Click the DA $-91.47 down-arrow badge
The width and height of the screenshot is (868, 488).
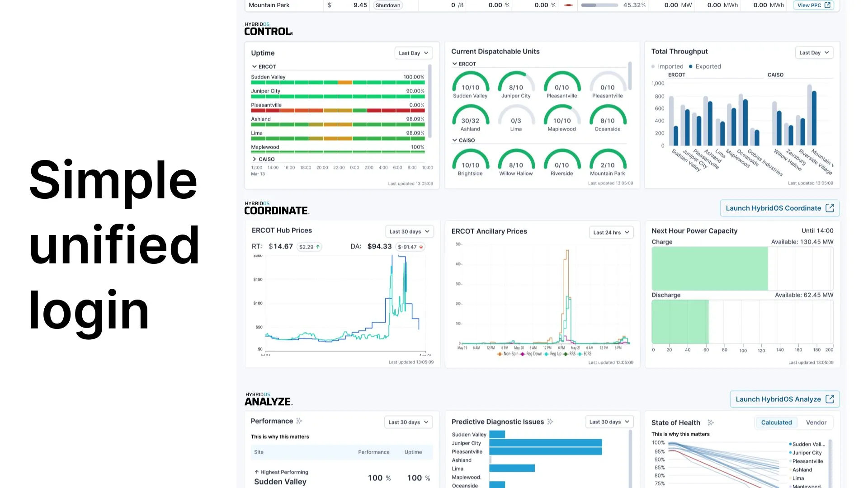point(410,247)
